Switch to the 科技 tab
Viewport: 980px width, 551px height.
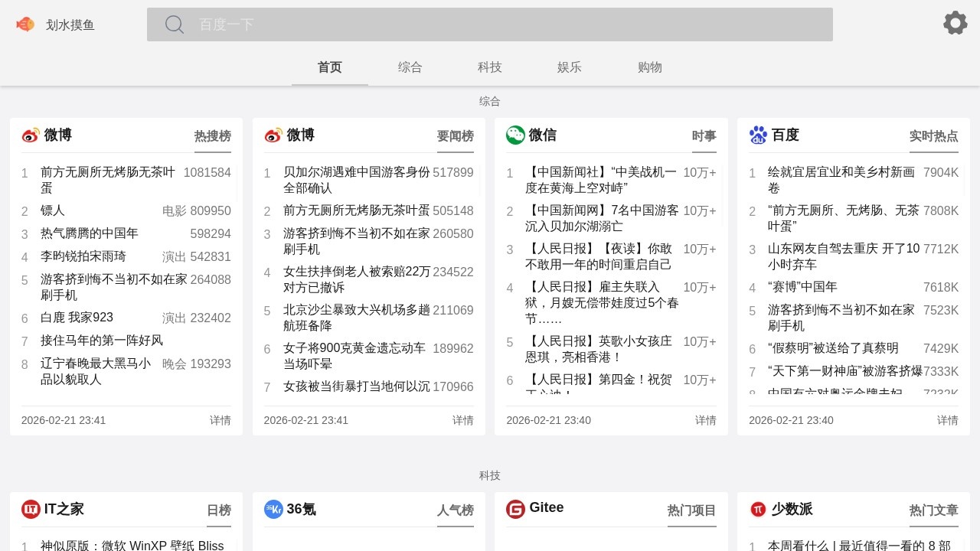point(489,67)
